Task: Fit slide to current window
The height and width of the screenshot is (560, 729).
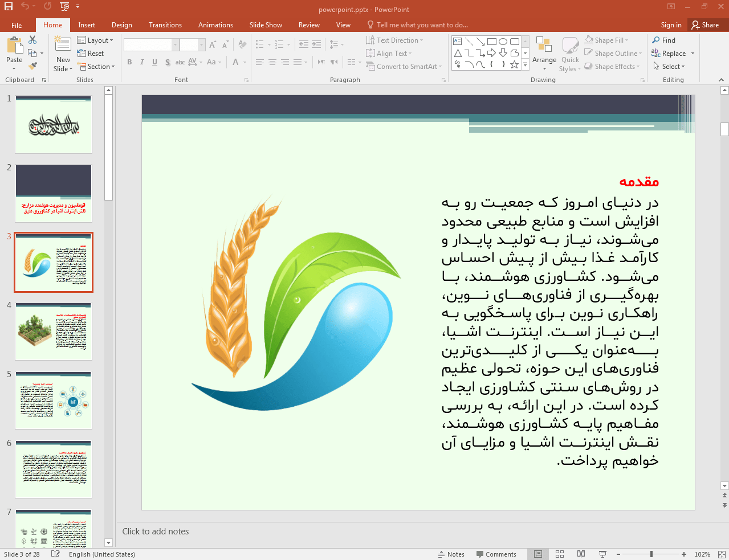Action: (722, 554)
